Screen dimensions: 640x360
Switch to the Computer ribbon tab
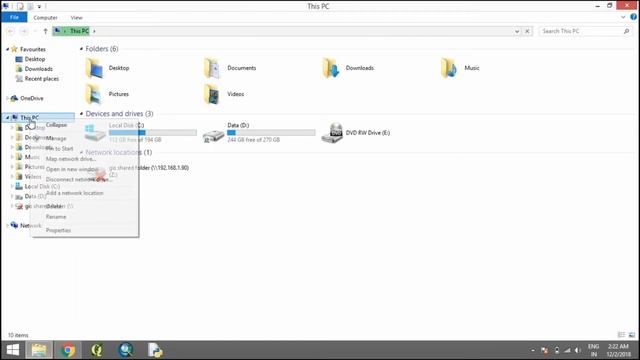coord(45,18)
